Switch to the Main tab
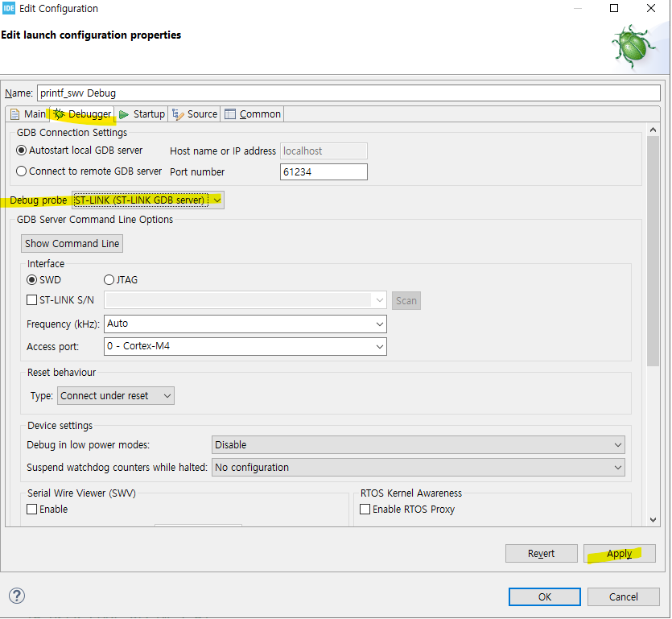672x619 pixels. (x=28, y=114)
